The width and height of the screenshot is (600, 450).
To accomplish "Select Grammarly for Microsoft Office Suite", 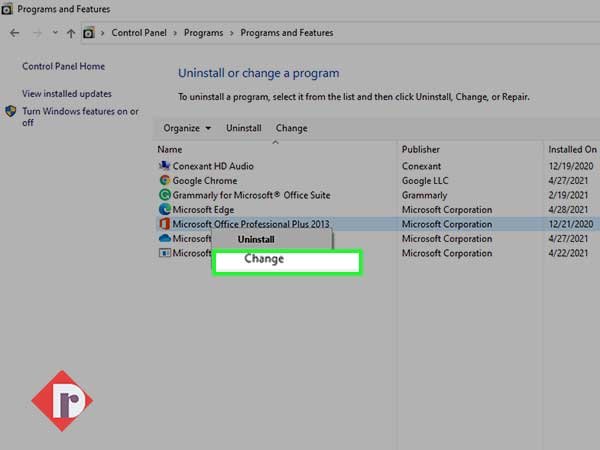I will [251, 195].
